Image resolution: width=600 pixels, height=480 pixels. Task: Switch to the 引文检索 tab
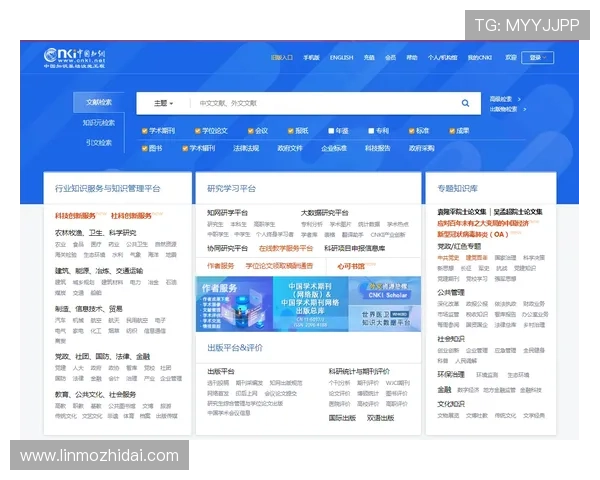click(x=99, y=143)
